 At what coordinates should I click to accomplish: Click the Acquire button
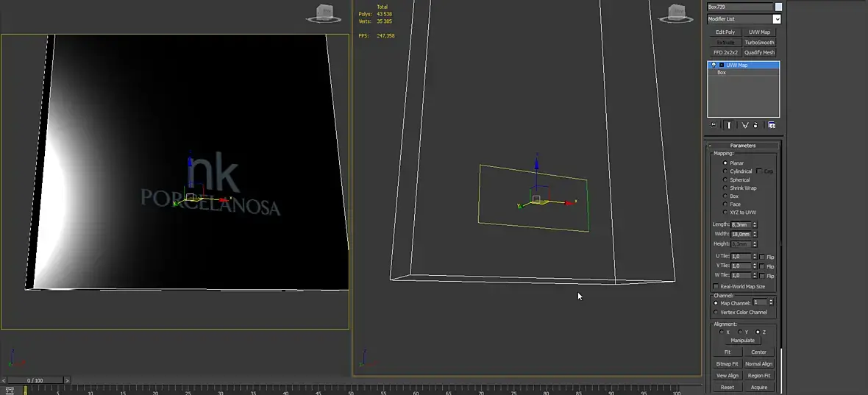tap(759, 387)
